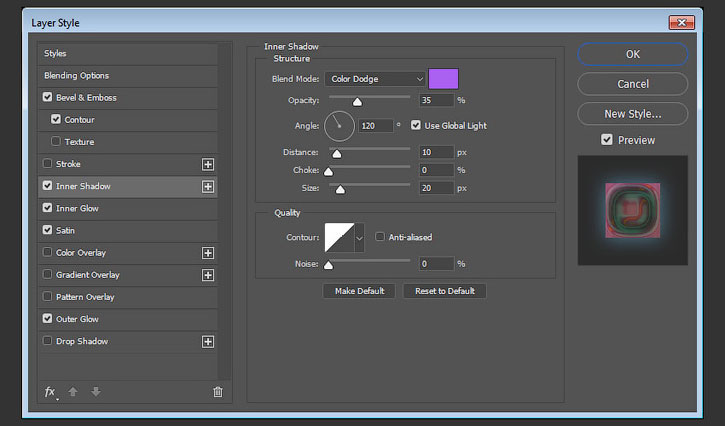
Task: Uncheck the Inner Shadow checkbox
Action: 47,185
